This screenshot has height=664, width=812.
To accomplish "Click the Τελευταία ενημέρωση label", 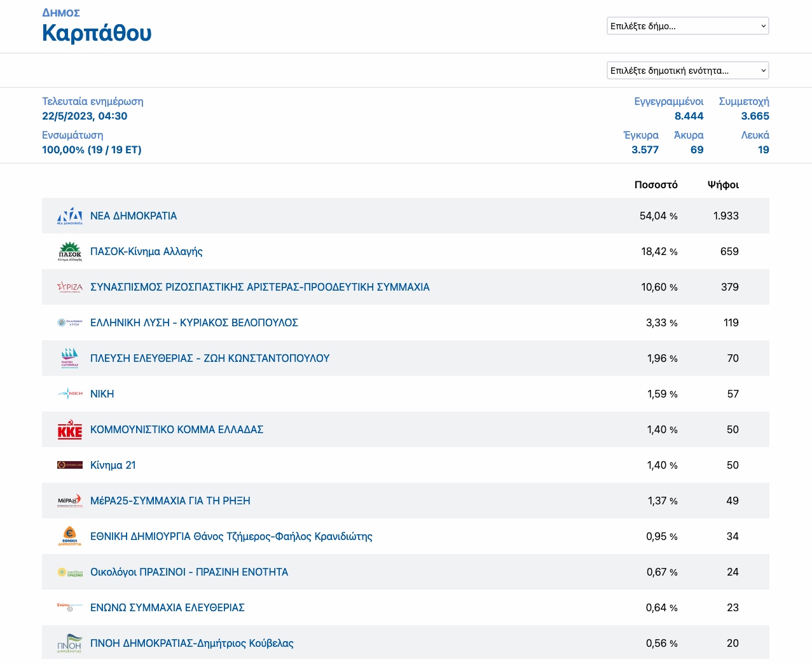I will click(93, 101).
